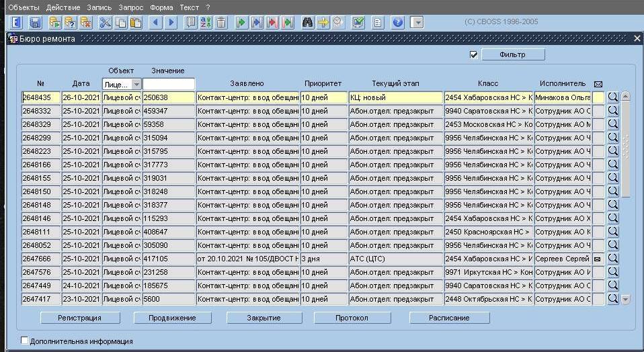Image resolution: width=644 pixels, height=352 pixels.
Task: Click the database icon with question mark
Action: [x=71, y=22]
